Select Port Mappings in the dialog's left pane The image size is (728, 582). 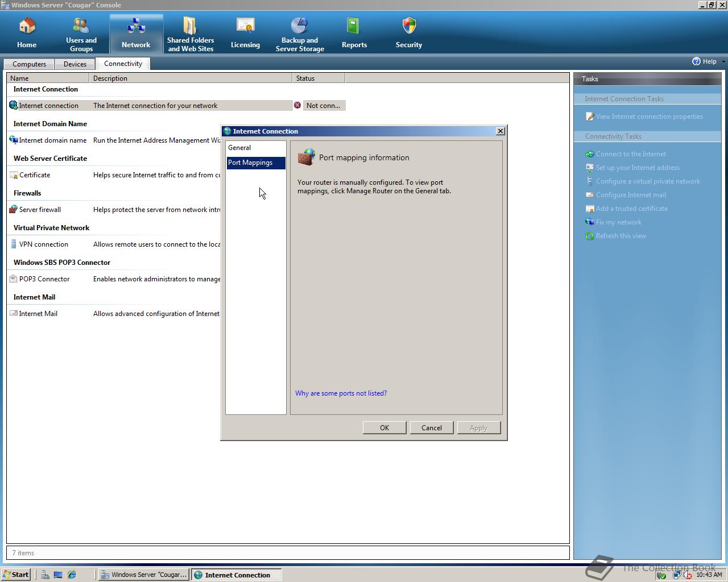click(x=256, y=163)
